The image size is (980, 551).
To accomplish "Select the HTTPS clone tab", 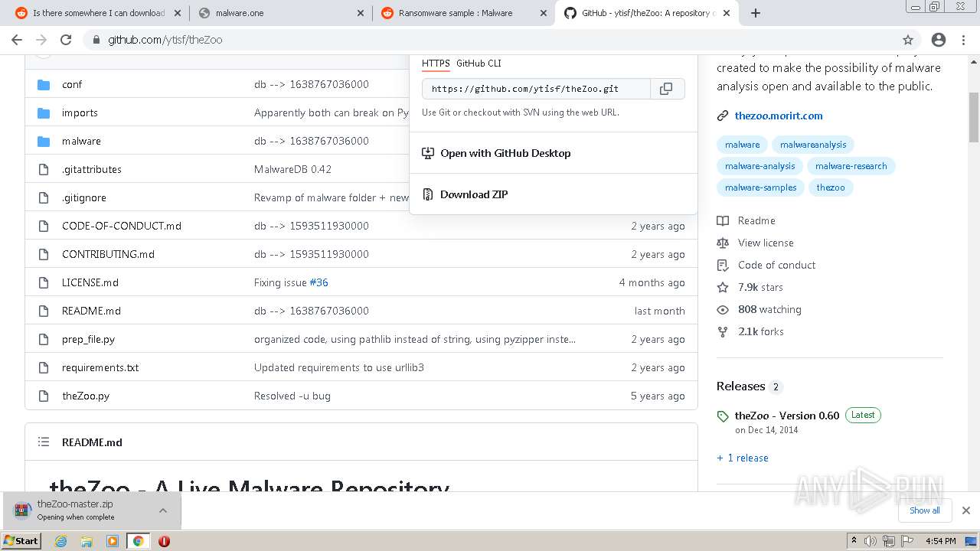I will tap(436, 64).
